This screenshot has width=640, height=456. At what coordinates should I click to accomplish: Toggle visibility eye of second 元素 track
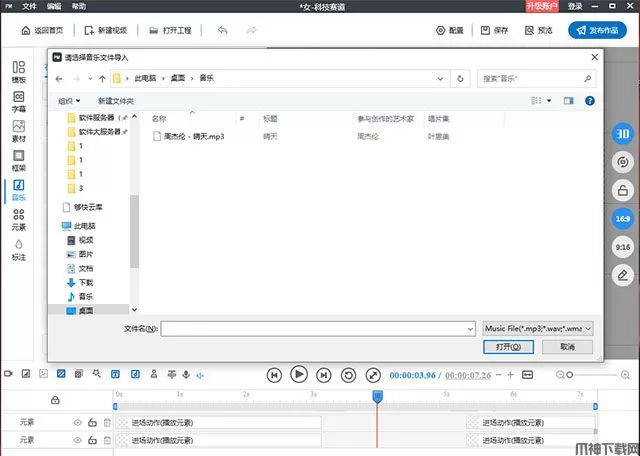click(x=77, y=440)
